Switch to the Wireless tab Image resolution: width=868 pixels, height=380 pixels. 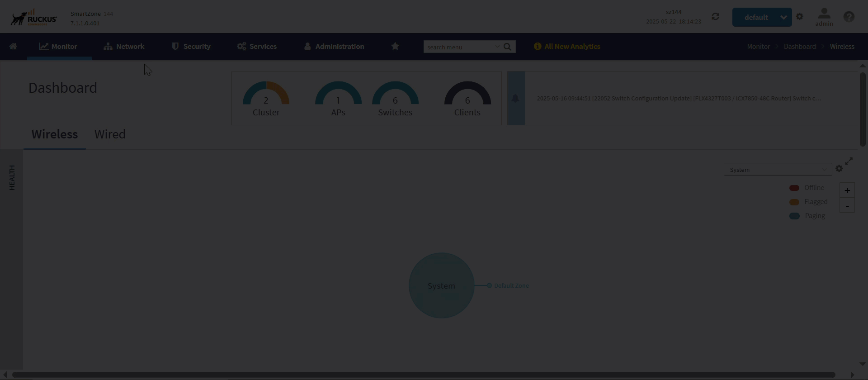[x=55, y=134]
